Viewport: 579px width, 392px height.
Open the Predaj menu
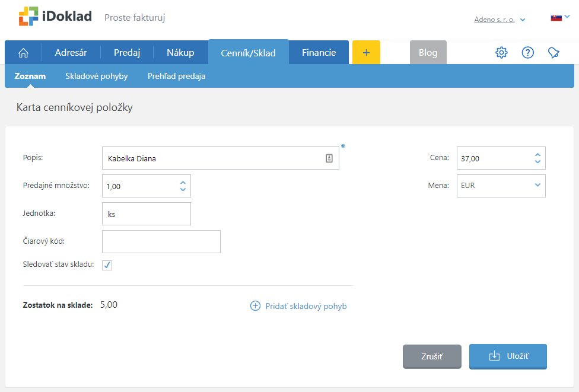(x=127, y=53)
